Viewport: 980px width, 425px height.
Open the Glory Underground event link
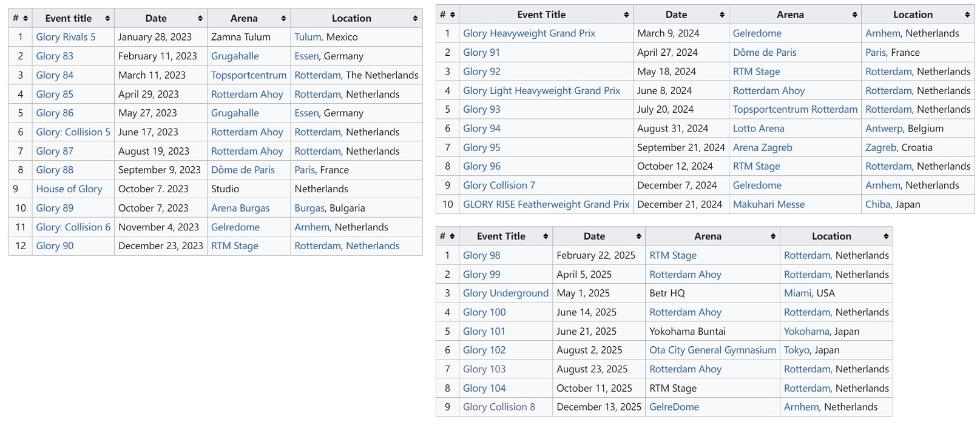(x=505, y=293)
